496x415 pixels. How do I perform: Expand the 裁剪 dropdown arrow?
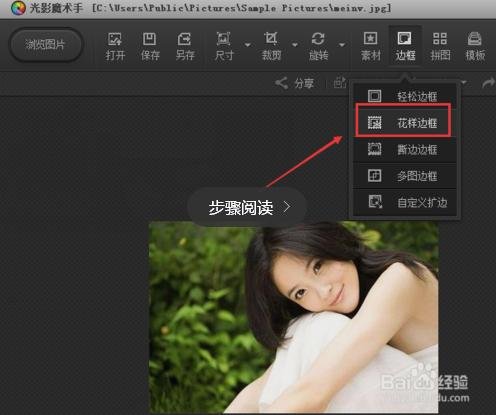point(295,45)
